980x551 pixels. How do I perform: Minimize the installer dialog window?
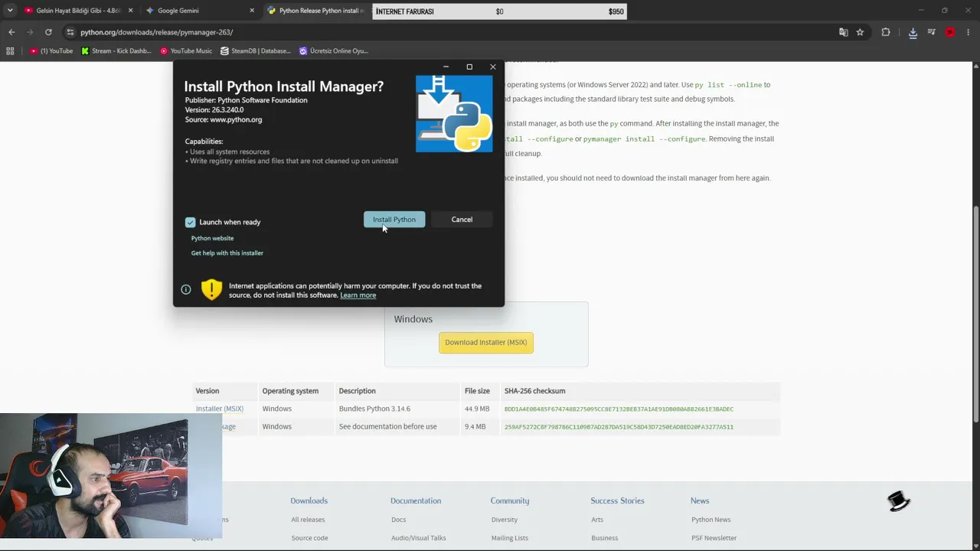coord(446,67)
